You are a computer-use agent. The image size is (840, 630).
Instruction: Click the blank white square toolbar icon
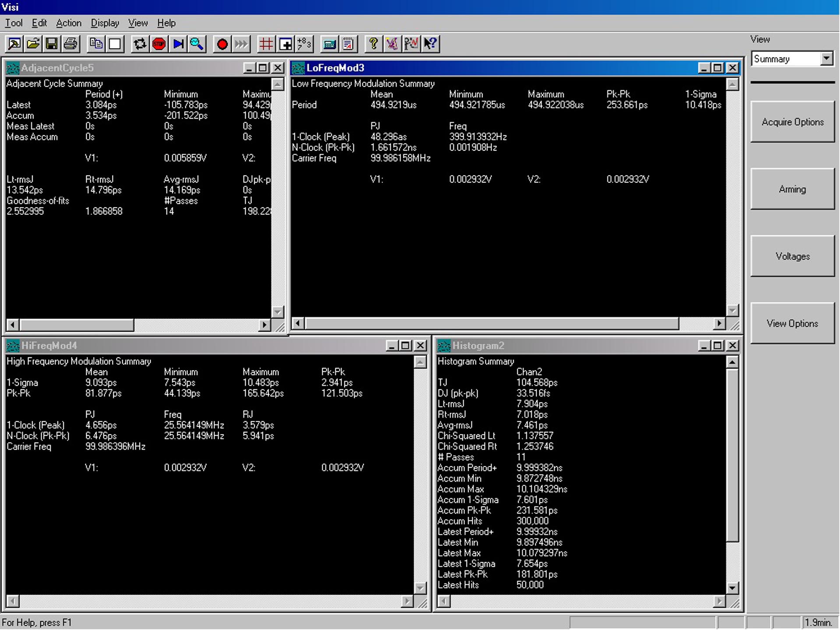115,44
